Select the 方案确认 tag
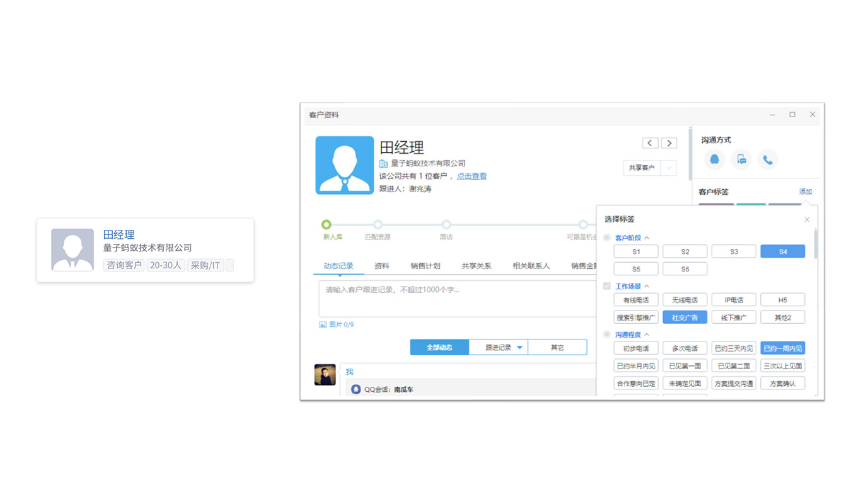This screenshot has height=504, width=851. [783, 383]
